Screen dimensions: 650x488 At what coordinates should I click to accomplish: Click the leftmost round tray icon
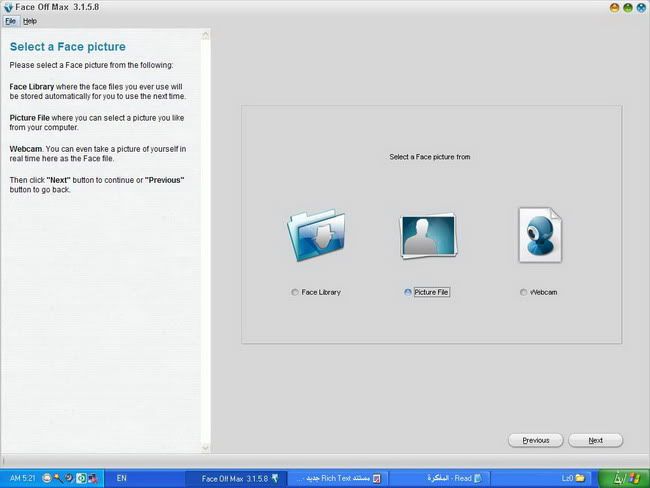coord(47,478)
